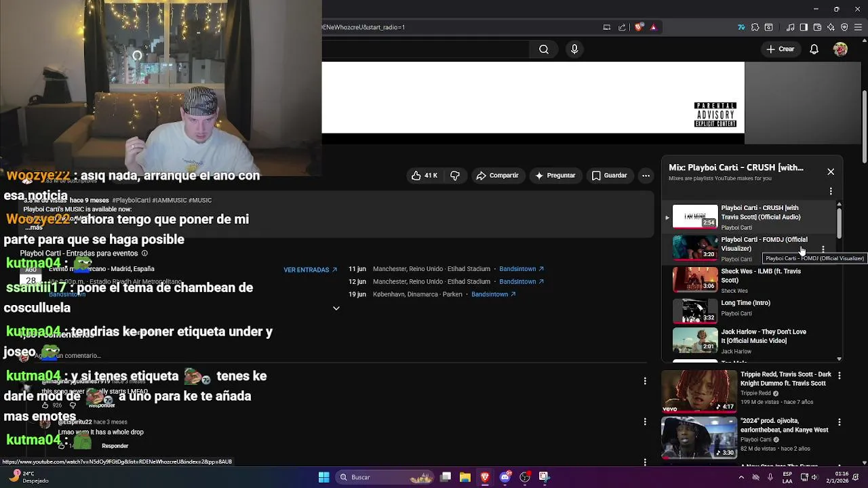This screenshot has height=488, width=868.
Task: Open options for Dark Knight Dummo recommendation
Action: (840, 375)
